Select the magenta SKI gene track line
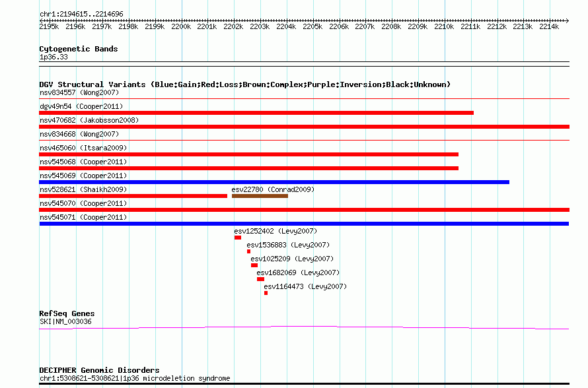Image resolution: width=588 pixels, height=388 pixels. [x=304, y=328]
